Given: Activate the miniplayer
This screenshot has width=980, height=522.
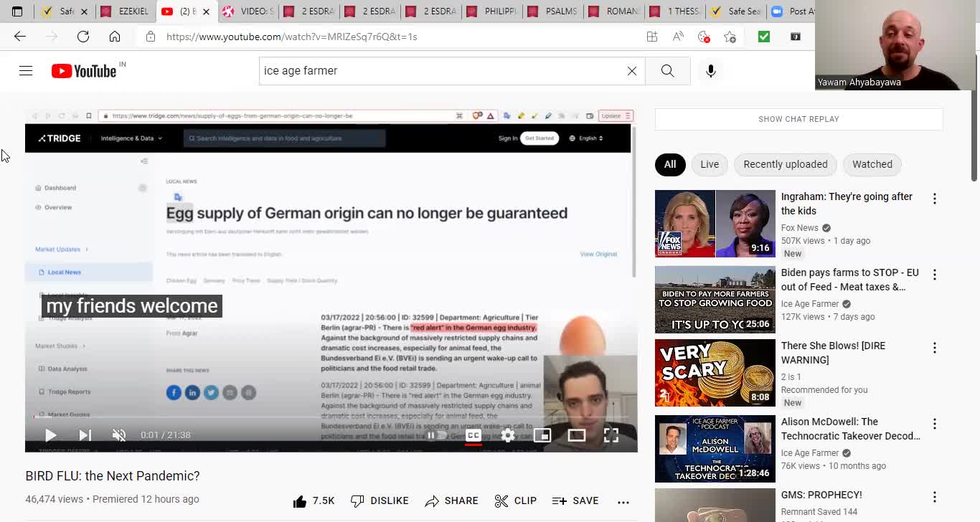Looking at the screenshot, I should [542, 435].
